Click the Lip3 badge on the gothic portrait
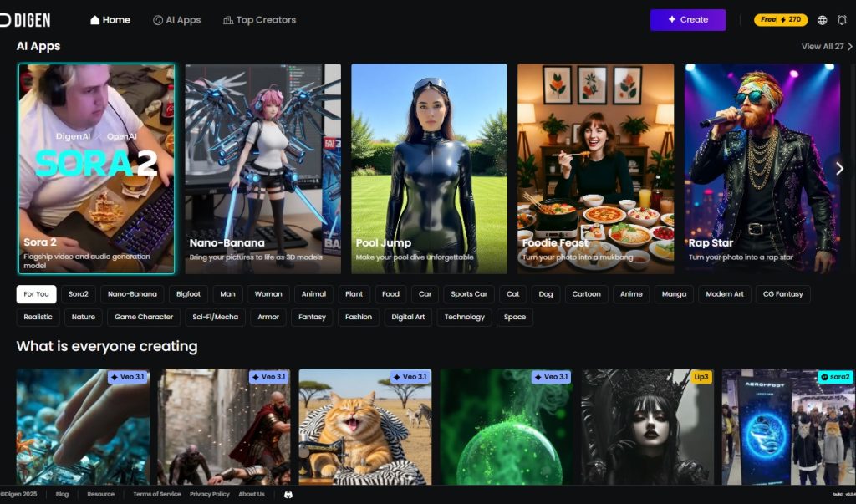Image resolution: width=856 pixels, height=504 pixels. pyautogui.click(x=701, y=377)
